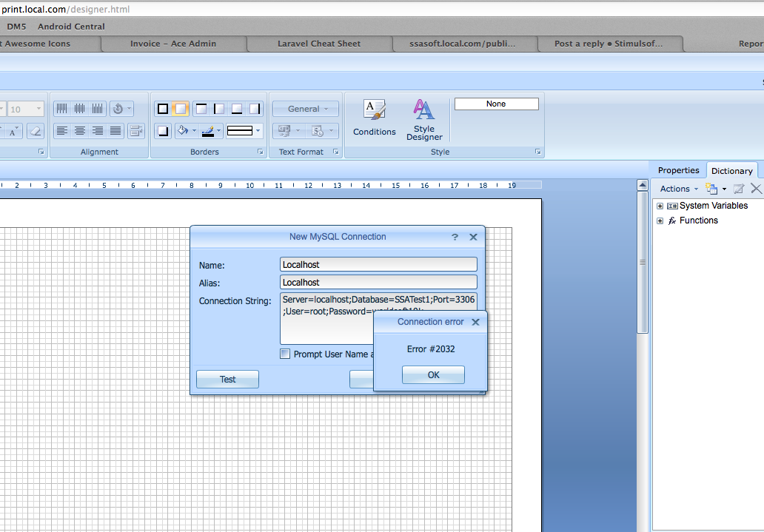Click the Functions fx icon
The height and width of the screenshot is (532, 764).
[672, 220]
